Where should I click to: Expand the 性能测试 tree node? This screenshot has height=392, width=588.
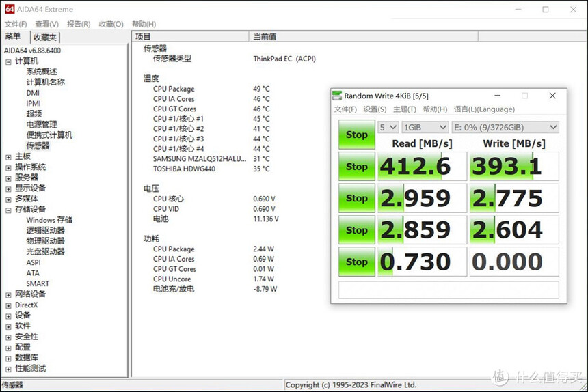8,369
